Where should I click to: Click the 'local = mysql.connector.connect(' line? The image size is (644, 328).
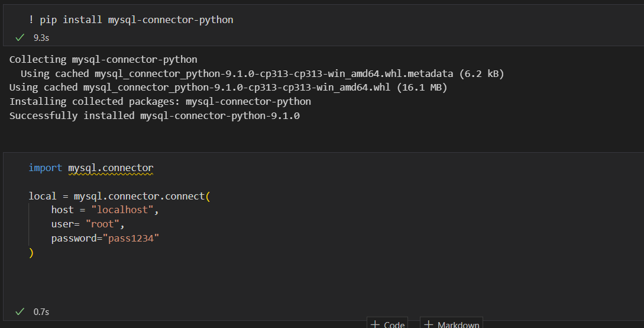click(119, 196)
